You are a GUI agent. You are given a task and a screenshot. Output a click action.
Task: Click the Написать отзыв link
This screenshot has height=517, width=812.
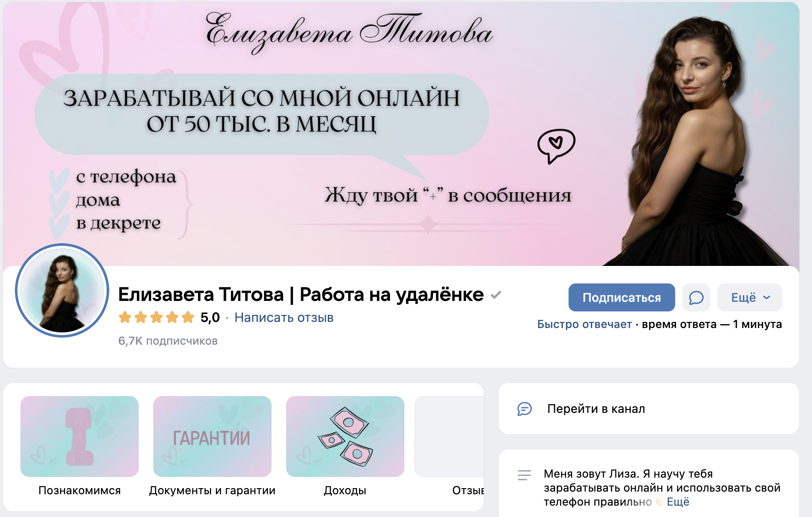(x=284, y=318)
